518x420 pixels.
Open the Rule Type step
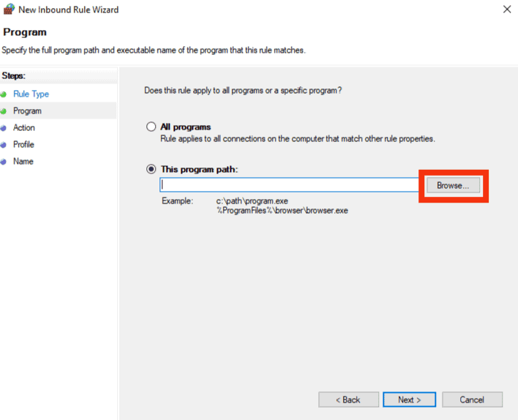coord(31,94)
